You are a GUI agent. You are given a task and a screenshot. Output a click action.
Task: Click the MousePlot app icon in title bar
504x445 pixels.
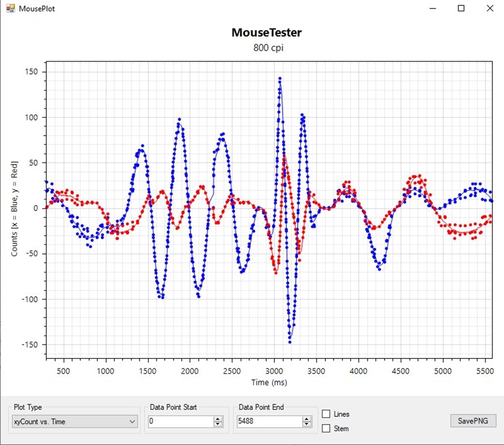[10, 8]
